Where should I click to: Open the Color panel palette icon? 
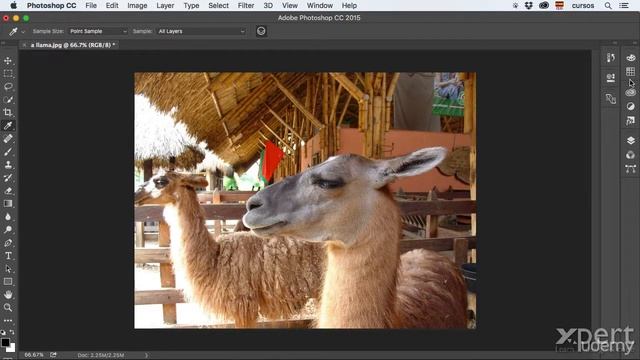[x=631, y=58]
